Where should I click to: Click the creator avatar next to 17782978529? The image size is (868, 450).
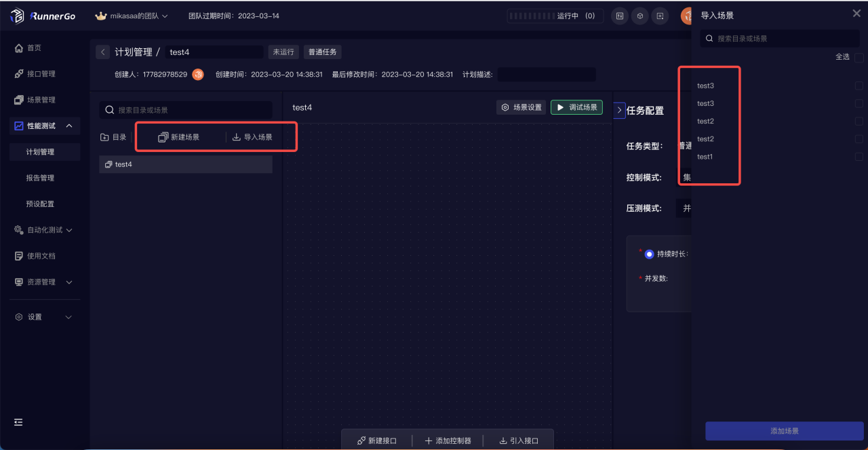198,74
